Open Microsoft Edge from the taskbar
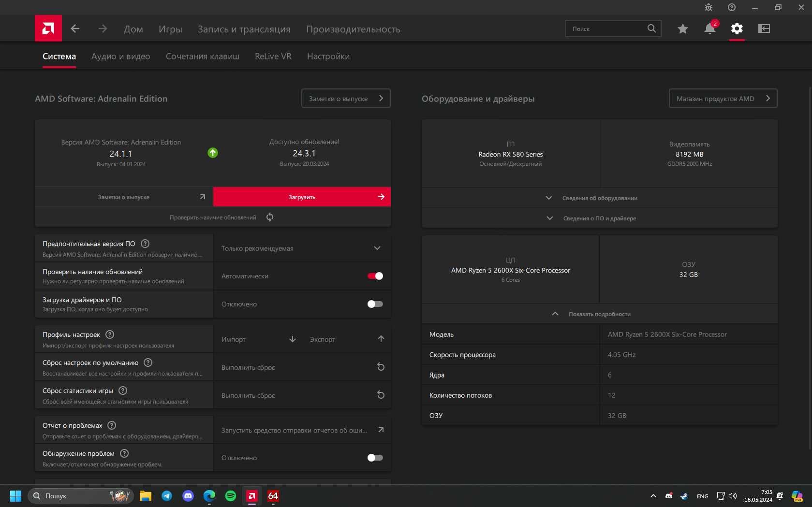Screen dimensions: 812x507 click(209, 496)
